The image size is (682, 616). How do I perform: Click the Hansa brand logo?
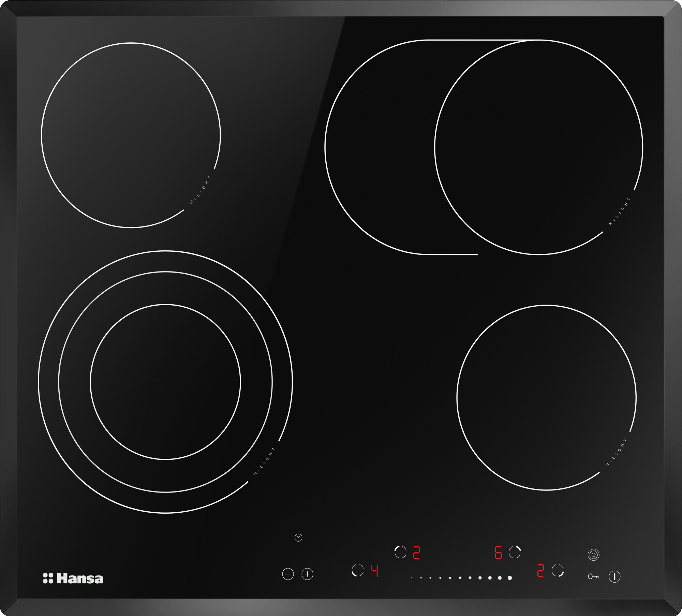click(73, 578)
